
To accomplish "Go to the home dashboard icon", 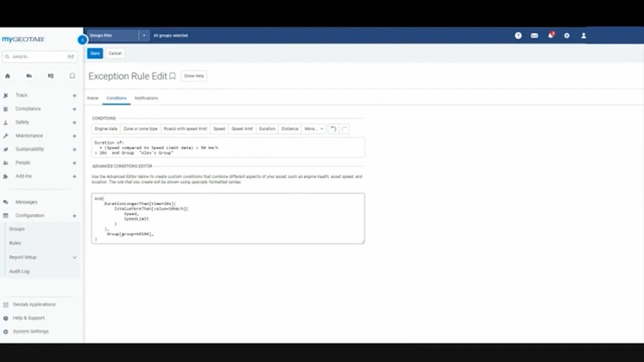I will click(x=7, y=76).
